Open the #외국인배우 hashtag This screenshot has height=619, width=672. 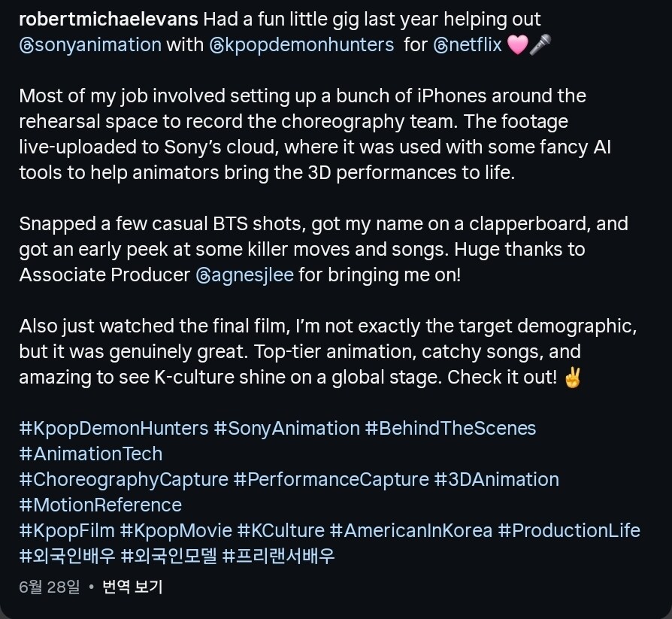coord(68,556)
